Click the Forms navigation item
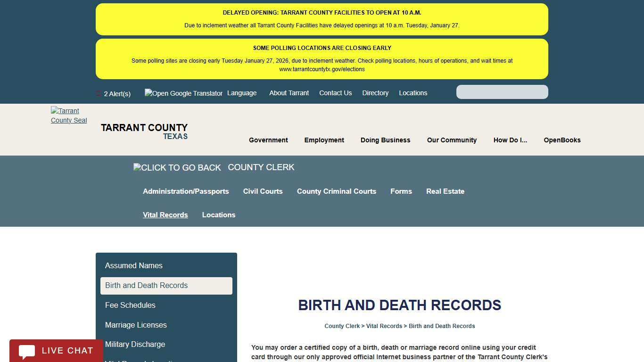 coord(401,191)
